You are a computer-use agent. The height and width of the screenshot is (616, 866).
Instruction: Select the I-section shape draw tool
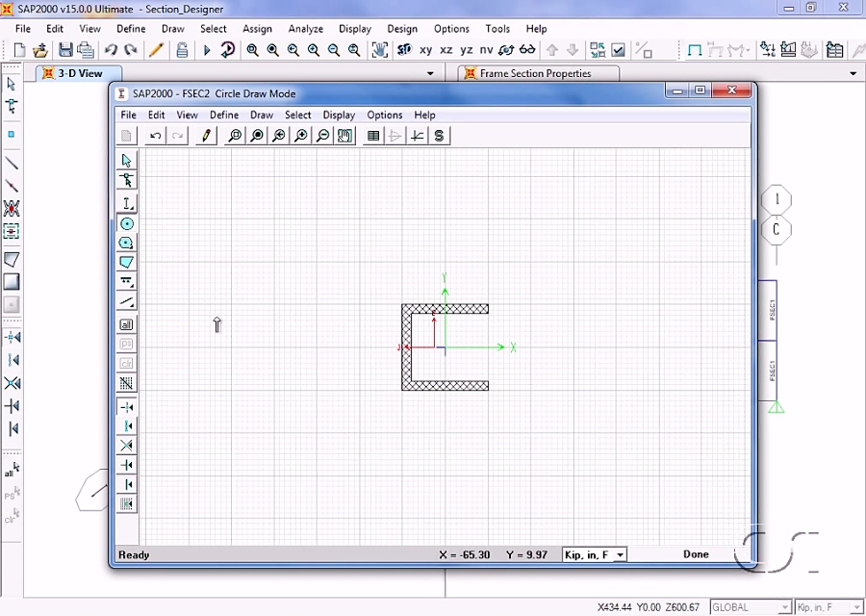tap(126, 203)
